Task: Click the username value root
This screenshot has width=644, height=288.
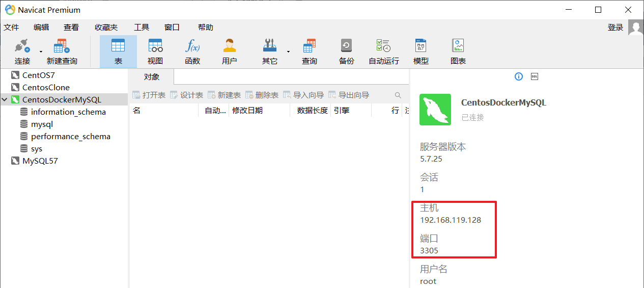Action: (428, 281)
